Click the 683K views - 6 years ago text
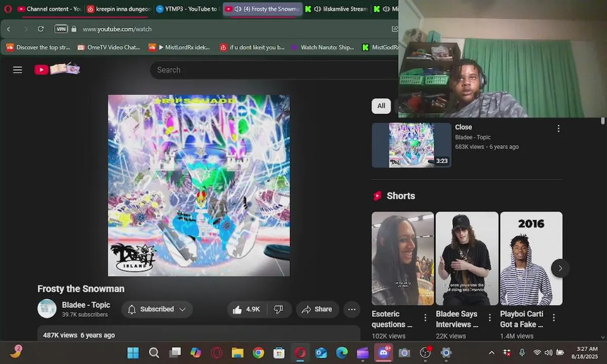The height and width of the screenshot is (364, 607). pyautogui.click(x=487, y=147)
